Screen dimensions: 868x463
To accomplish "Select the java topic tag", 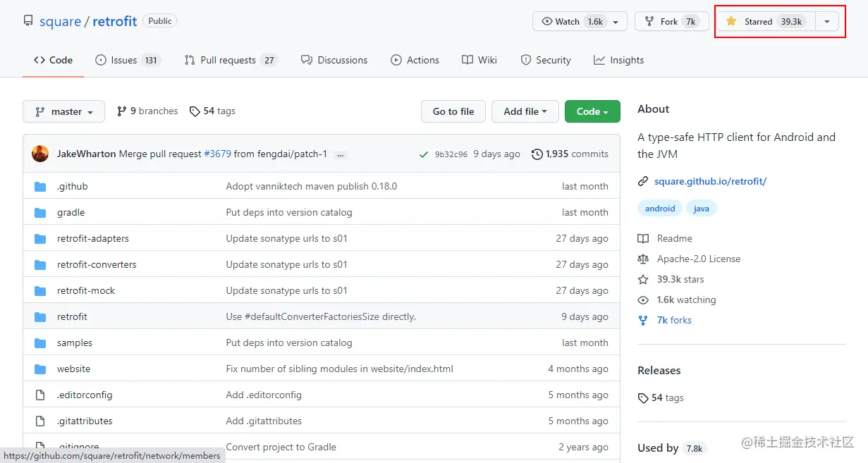I will [x=702, y=209].
